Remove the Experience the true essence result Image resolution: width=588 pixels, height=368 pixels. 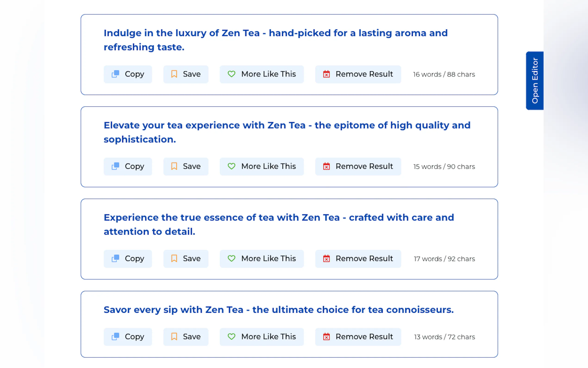[358, 259]
